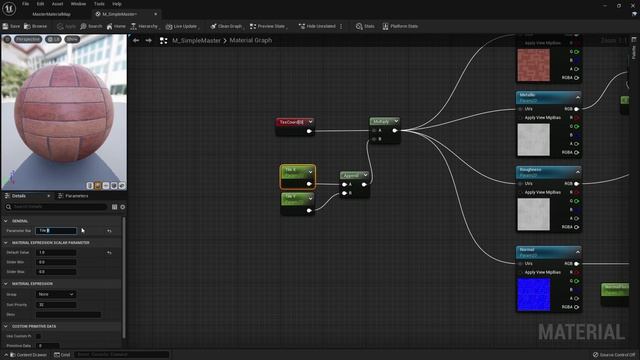Collapse the Material Expression section
Image resolution: width=640 pixels, height=360 pixels.
6,283
